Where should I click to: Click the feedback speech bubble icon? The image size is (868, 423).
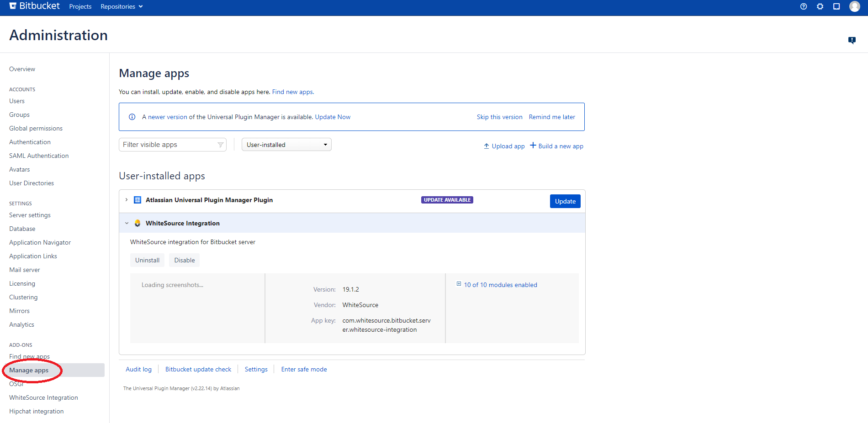(x=852, y=40)
